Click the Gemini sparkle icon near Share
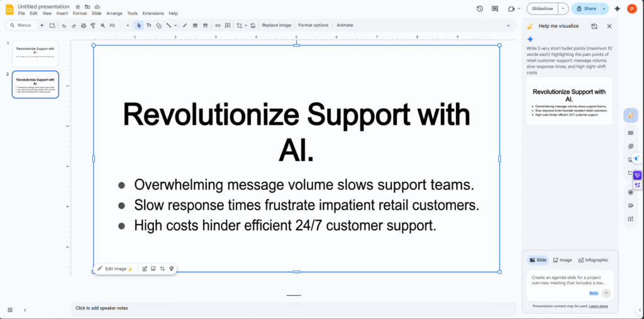Screen dimensions: 644x319 click(x=617, y=9)
